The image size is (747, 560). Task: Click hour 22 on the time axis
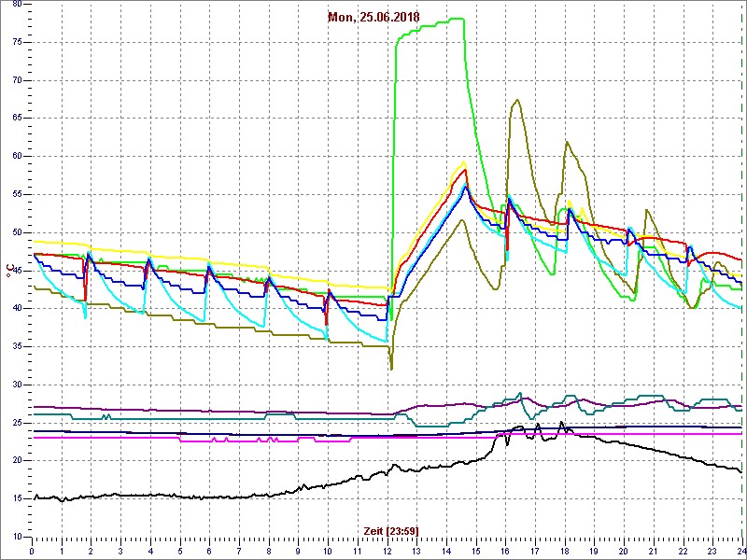[684, 551]
